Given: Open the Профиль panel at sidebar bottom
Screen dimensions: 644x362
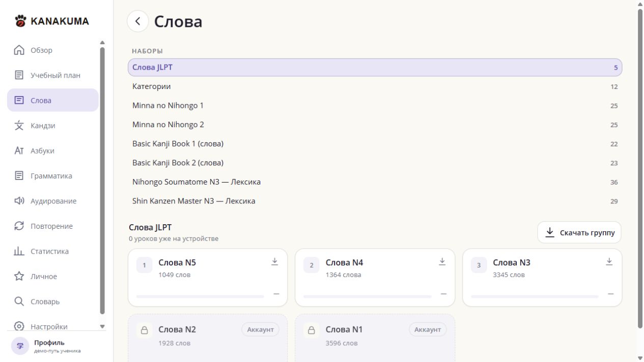Looking at the screenshot, I should (x=53, y=346).
